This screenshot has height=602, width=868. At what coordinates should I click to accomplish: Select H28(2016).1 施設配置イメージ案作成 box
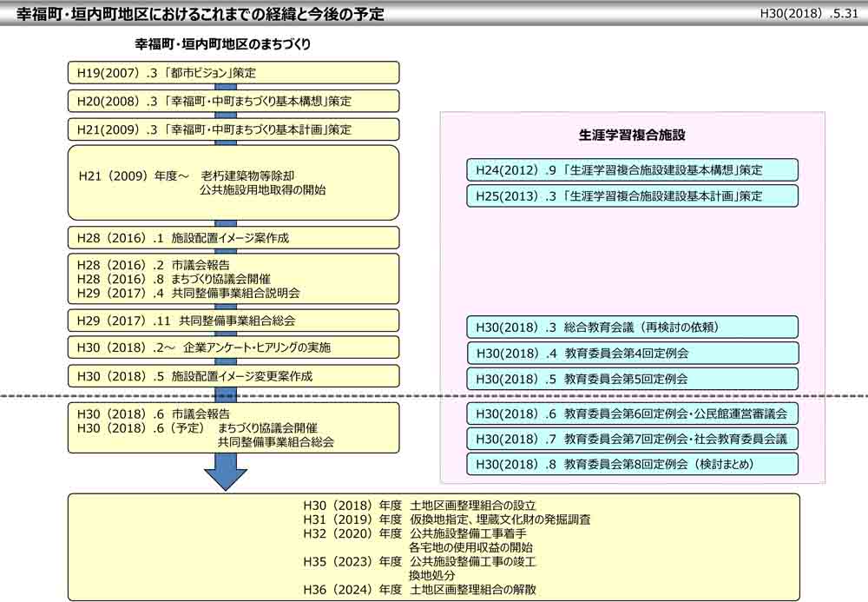(233, 238)
